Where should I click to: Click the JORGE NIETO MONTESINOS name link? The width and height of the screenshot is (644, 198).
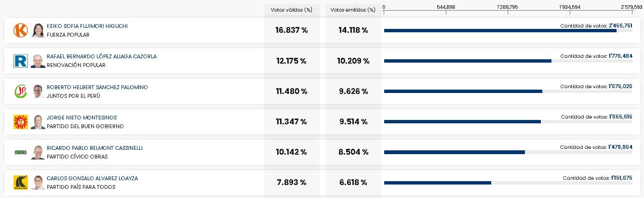(x=81, y=118)
